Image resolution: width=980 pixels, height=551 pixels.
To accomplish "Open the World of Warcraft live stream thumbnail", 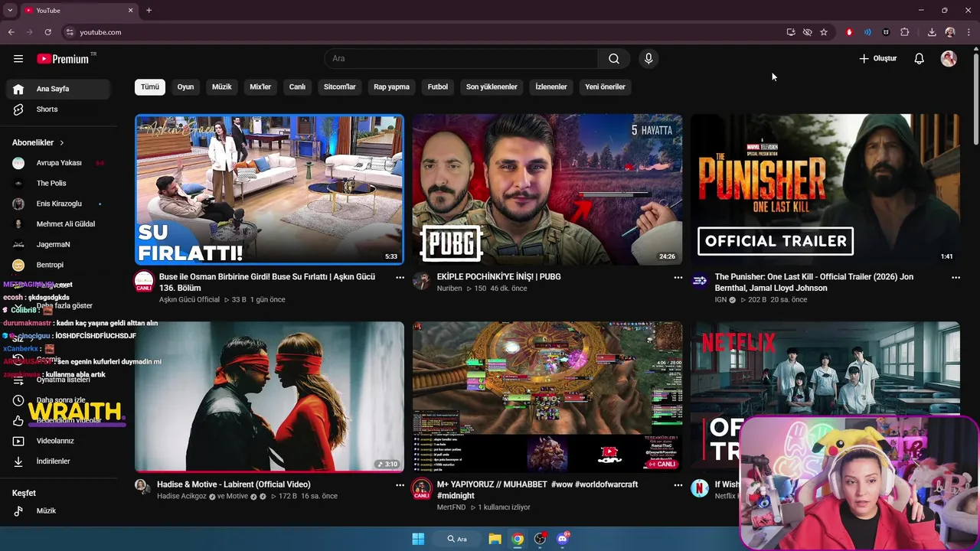I will pos(547,396).
